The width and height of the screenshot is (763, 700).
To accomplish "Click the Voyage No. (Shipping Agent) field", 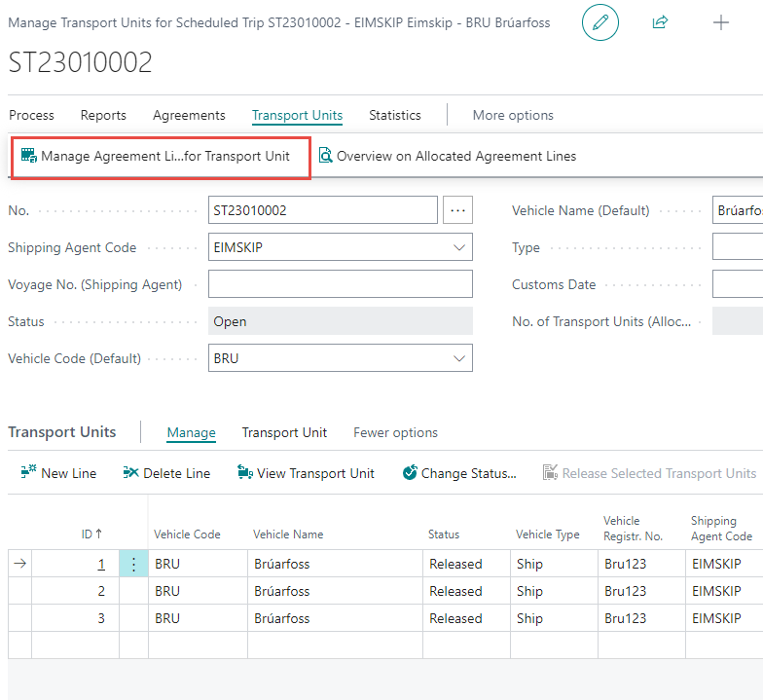I will [x=340, y=284].
